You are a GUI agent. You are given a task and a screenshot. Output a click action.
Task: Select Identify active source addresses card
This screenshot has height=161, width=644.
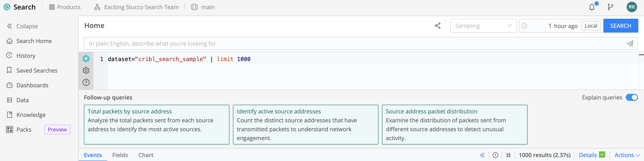point(305,124)
